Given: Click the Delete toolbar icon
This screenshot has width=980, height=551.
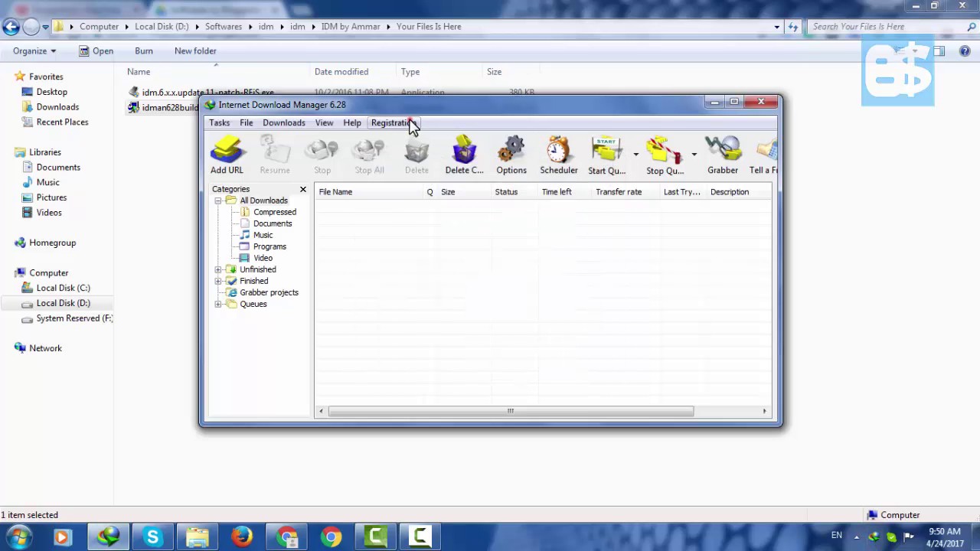Looking at the screenshot, I should [416, 155].
